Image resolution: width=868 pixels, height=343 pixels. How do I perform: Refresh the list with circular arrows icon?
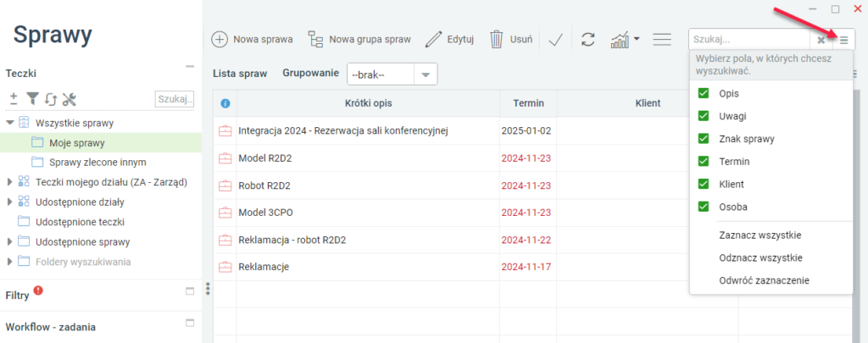tap(588, 39)
